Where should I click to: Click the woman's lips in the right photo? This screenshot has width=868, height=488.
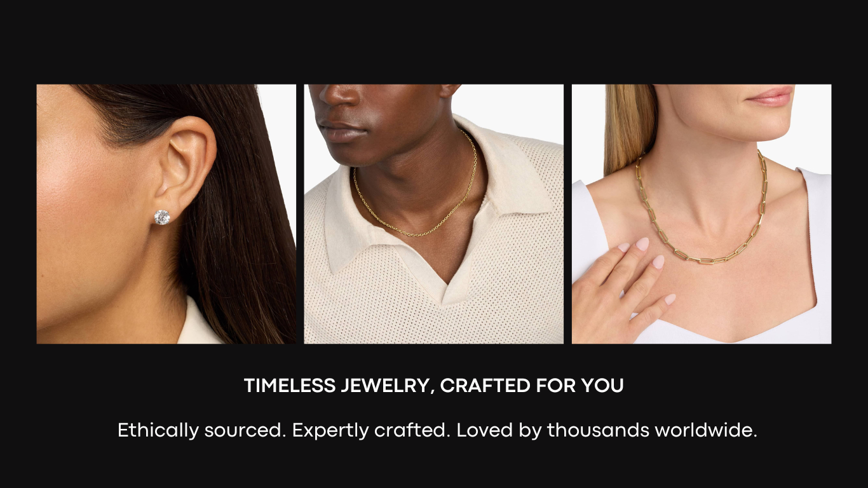(771, 95)
